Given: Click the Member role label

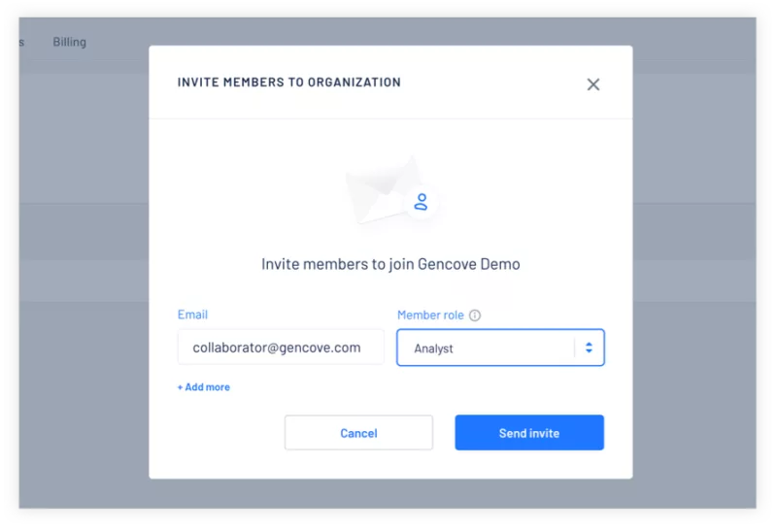Looking at the screenshot, I should pos(430,316).
